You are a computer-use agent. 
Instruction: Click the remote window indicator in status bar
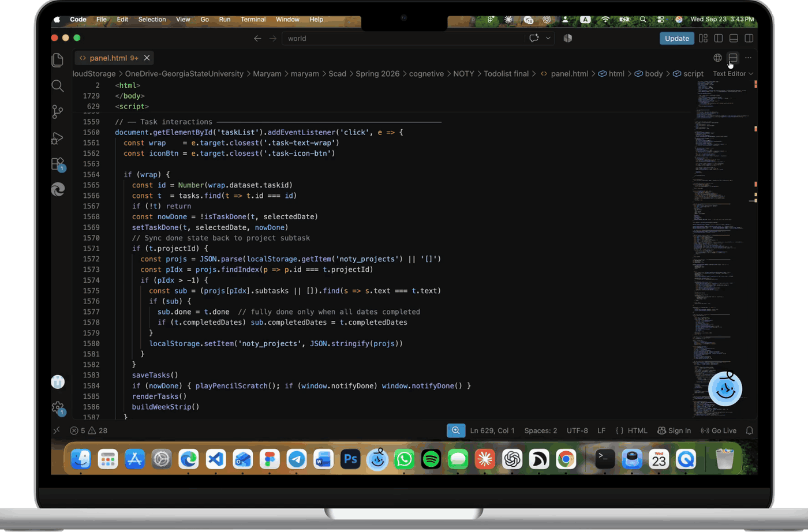pos(57,430)
